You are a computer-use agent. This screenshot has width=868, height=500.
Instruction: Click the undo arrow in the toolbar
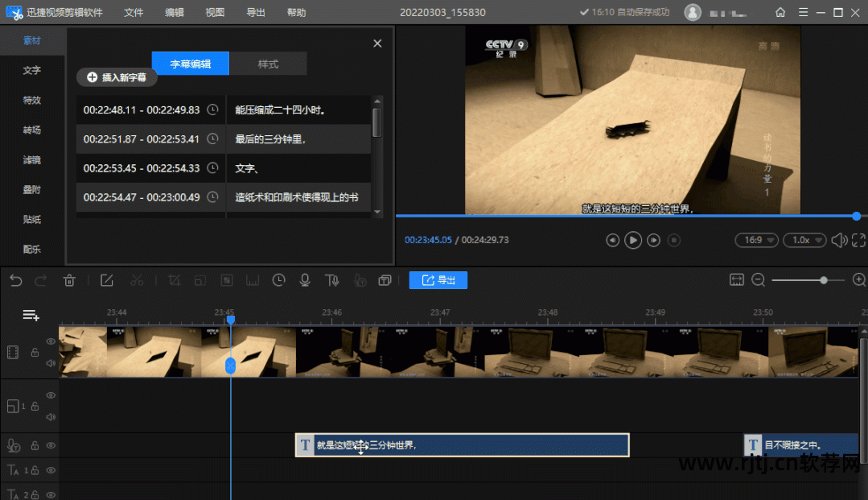16,280
